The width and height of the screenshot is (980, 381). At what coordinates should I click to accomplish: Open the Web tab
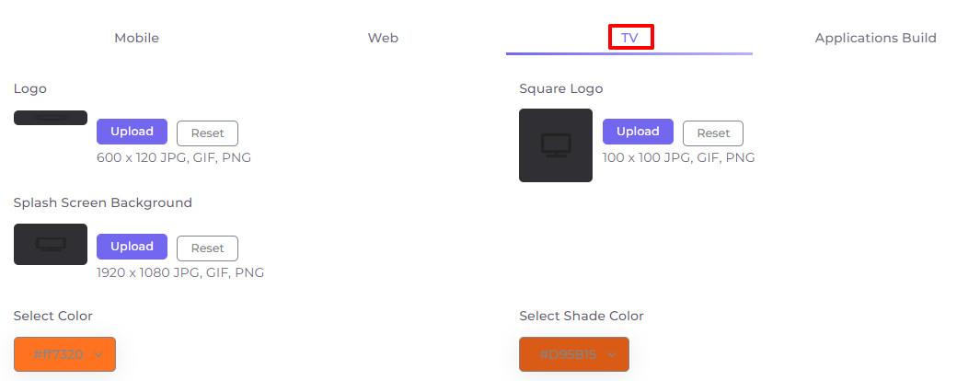383,38
